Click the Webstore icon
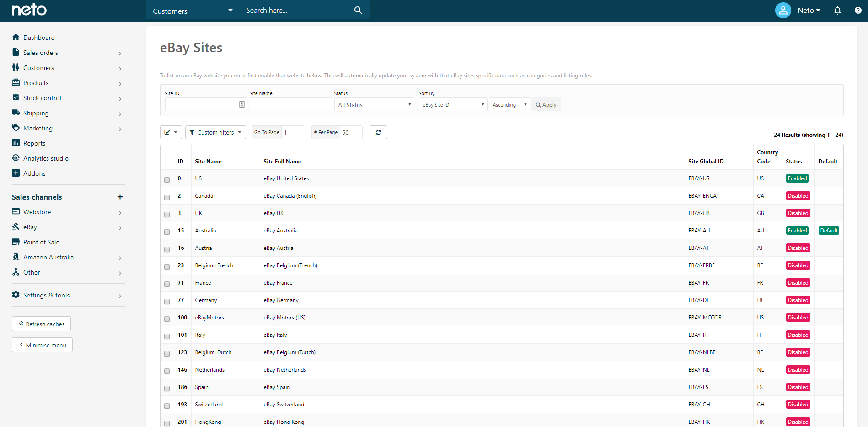868x427 pixels. [x=16, y=211]
